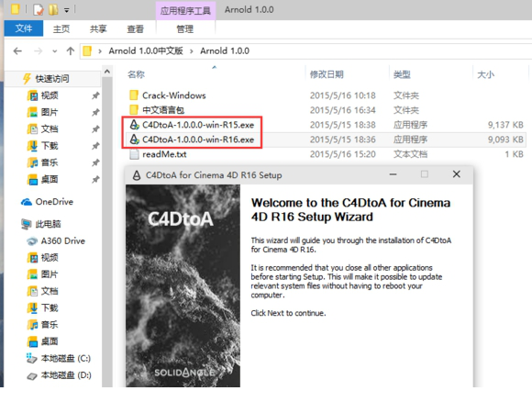The image size is (532, 402).
Task: Sort by 名称 column header
Action: pos(136,74)
